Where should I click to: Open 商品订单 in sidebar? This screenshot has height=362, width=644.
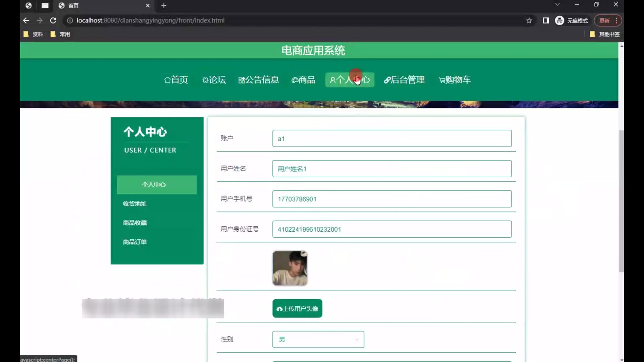pos(135,242)
